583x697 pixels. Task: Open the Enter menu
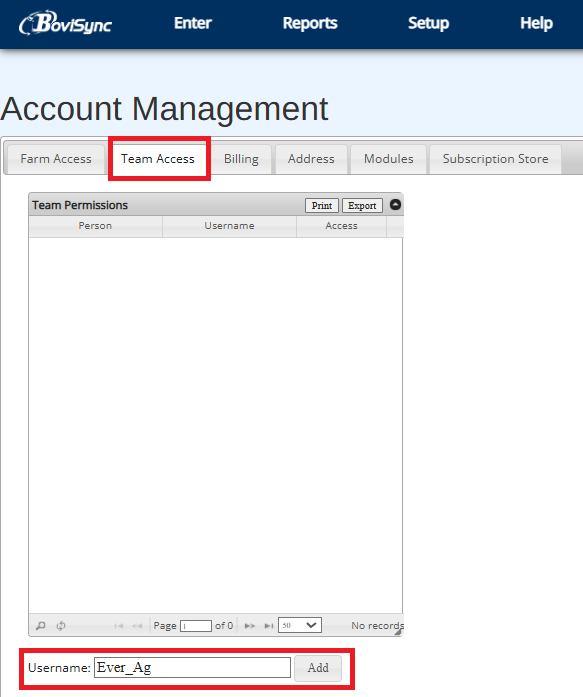click(193, 23)
